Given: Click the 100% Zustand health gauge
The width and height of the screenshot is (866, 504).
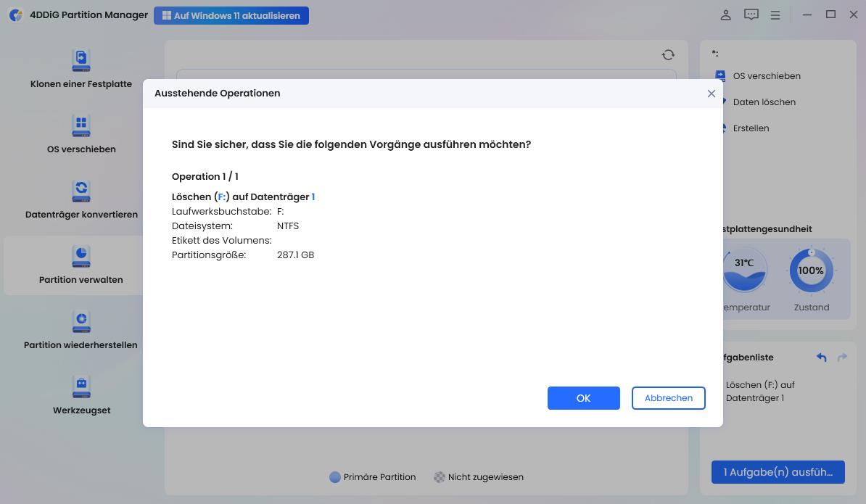Looking at the screenshot, I should click(811, 270).
